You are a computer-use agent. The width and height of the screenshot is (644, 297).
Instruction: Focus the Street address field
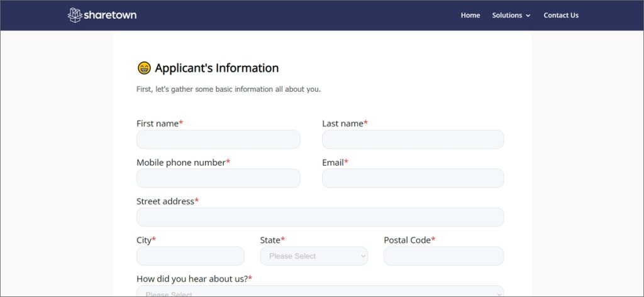coord(319,217)
